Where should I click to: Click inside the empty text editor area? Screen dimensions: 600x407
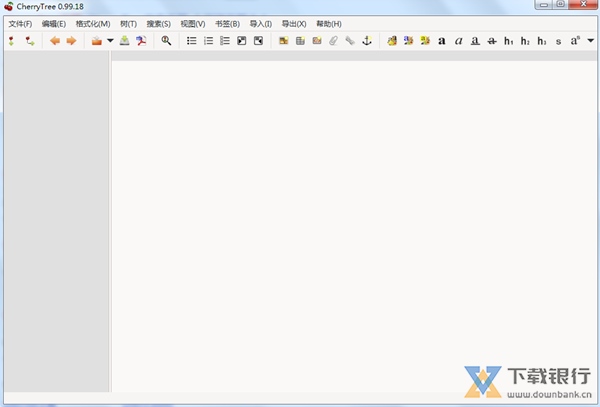350,220
